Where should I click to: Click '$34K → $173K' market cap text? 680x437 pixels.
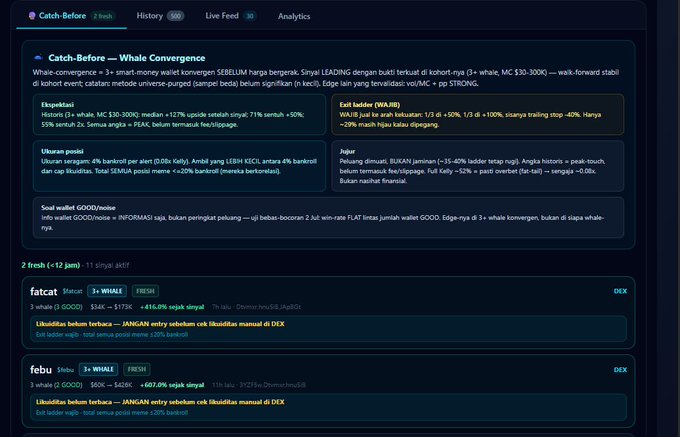click(x=111, y=307)
